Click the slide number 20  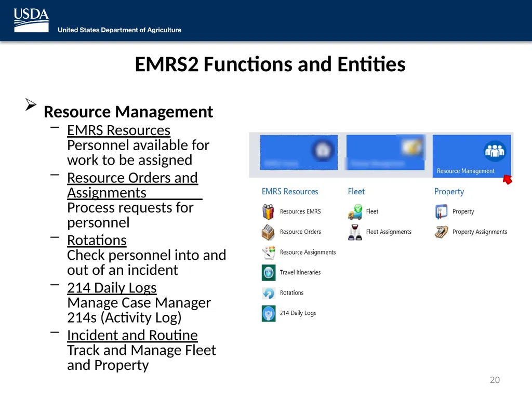tap(495, 380)
